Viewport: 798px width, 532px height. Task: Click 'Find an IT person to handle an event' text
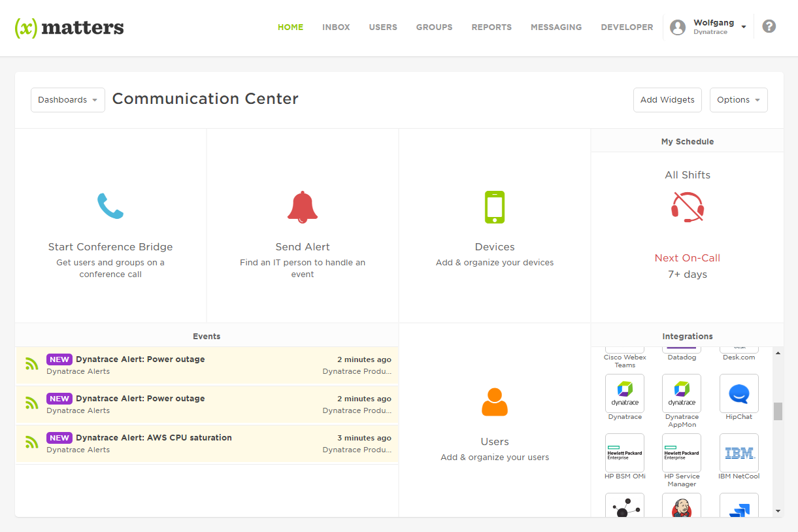coord(303,269)
